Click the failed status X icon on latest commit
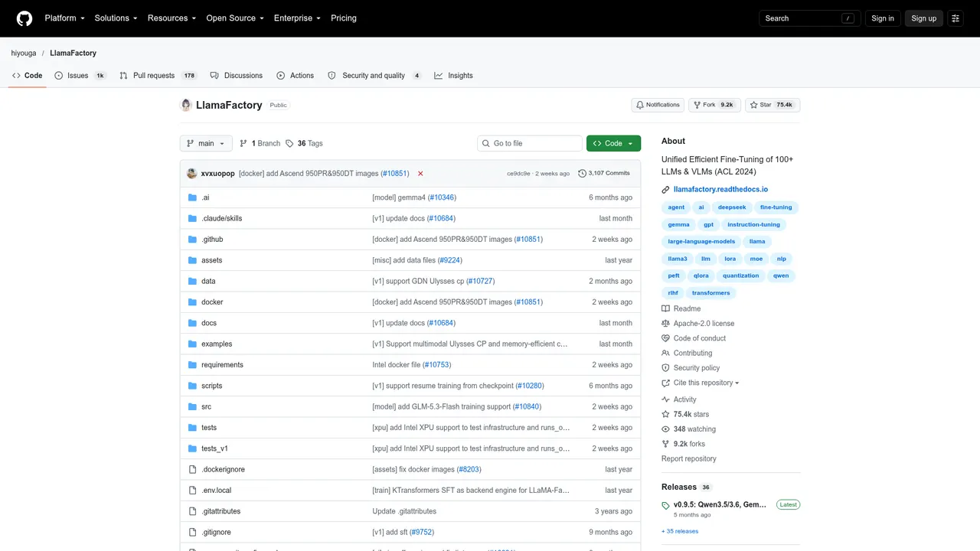 [420, 174]
